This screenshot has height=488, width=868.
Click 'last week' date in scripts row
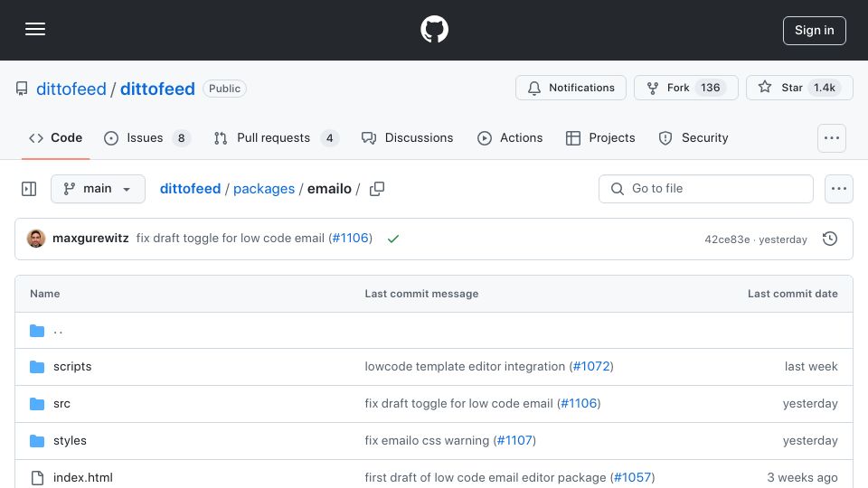click(810, 366)
